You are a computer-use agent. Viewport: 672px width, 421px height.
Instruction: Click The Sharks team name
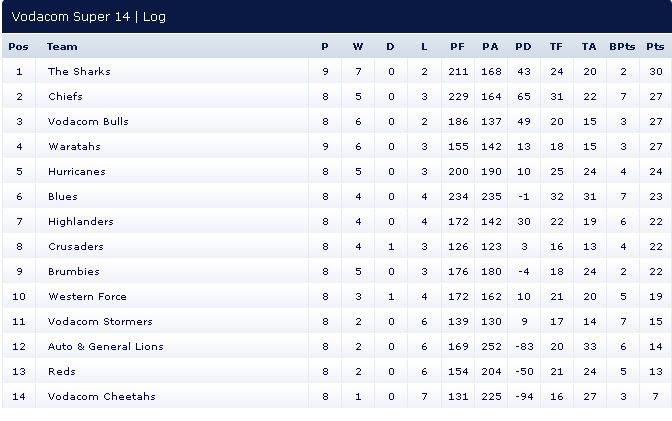(79, 72)
